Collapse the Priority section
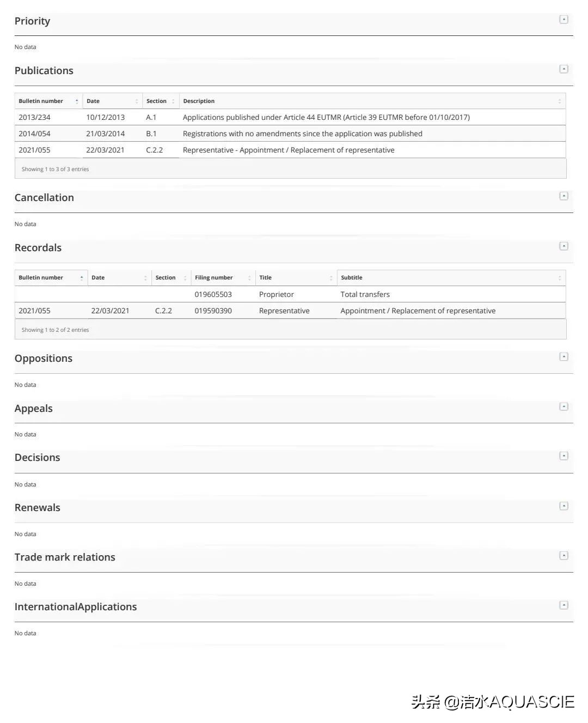This screenshot has width=588, height=723. [563, 20]
